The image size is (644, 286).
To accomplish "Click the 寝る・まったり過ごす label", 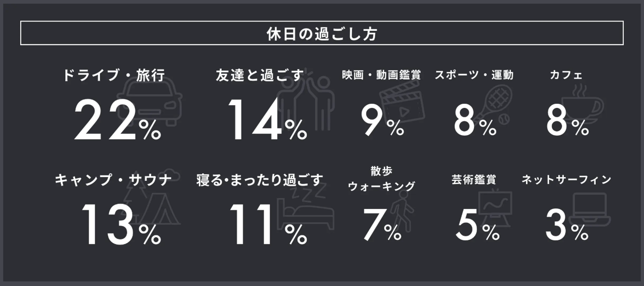I will pyautogui.click(x=259, y=180).
